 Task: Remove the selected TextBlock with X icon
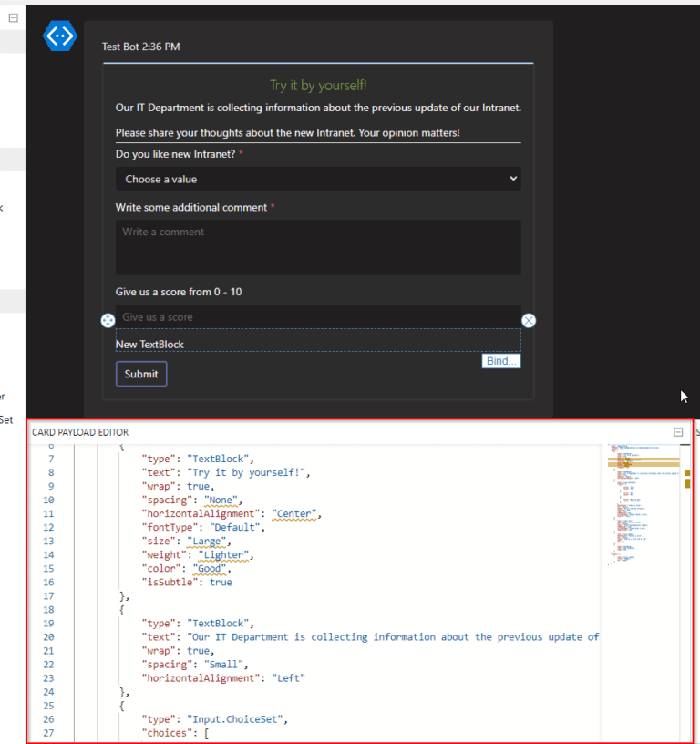pyautogui.click(x=529, y=320)
